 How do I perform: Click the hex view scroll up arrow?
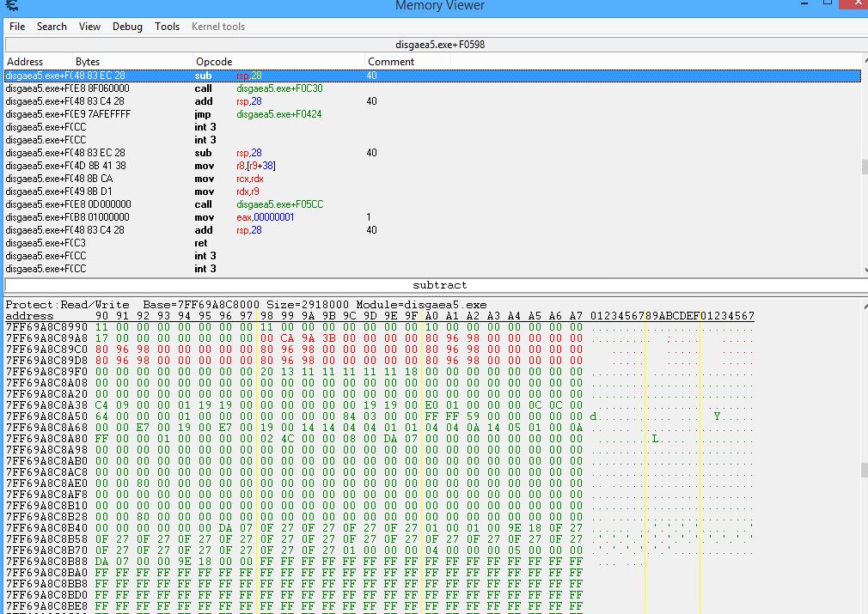point(865,306)
